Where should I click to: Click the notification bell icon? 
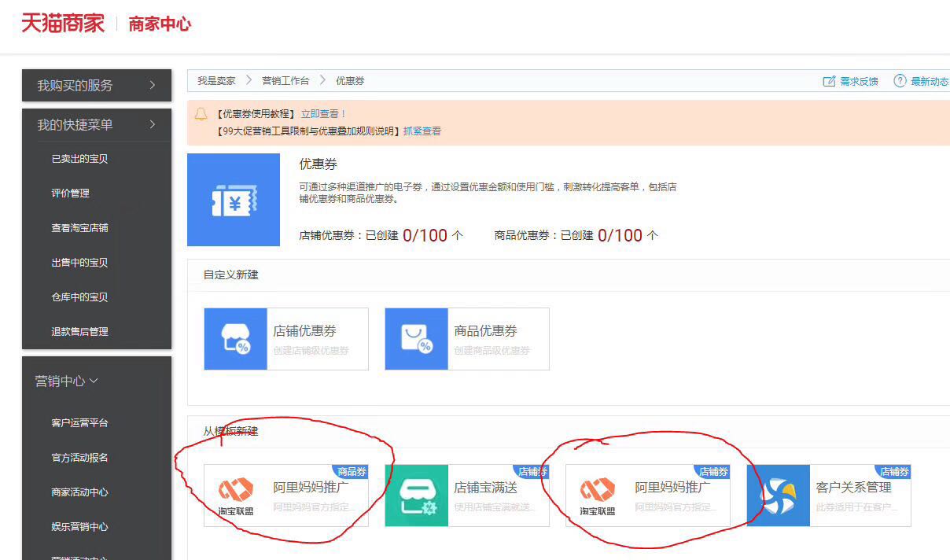pyautogui.click(x=201, y=115)
